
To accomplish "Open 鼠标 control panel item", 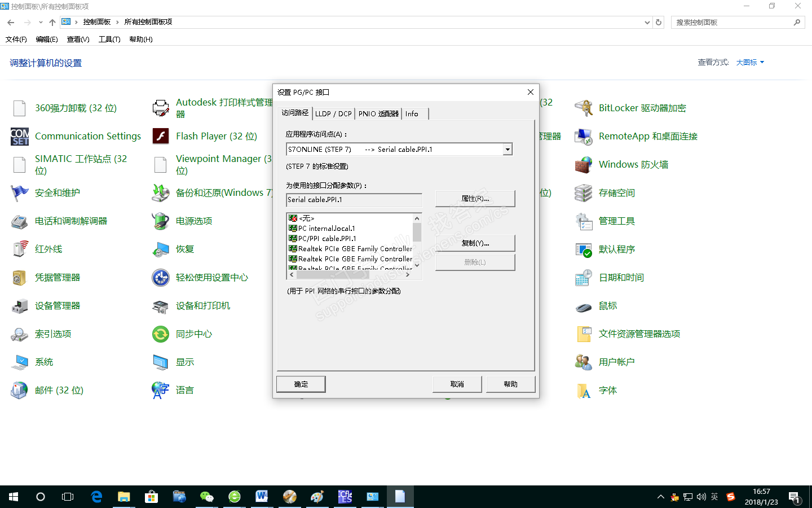I will point(596,305).
